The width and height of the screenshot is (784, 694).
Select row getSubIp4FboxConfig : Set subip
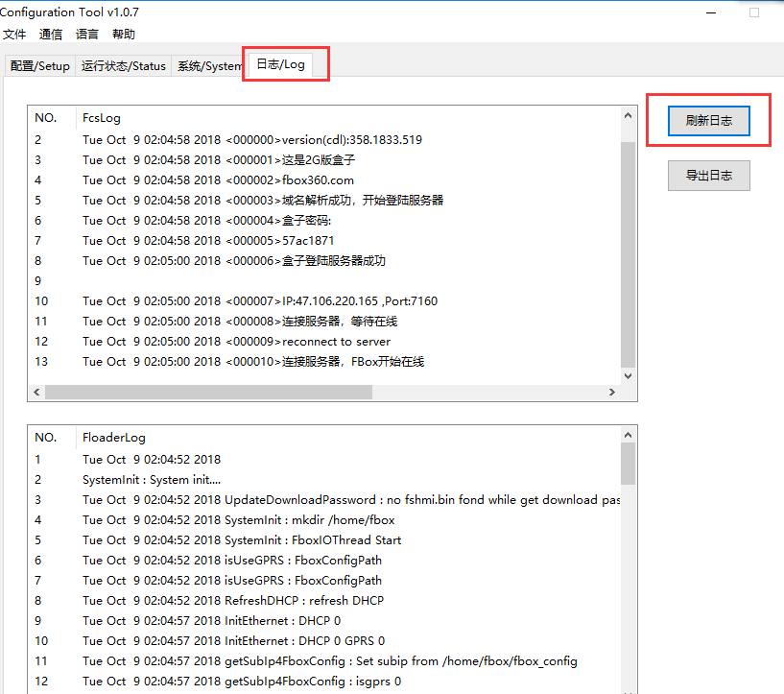(x=324, y=661)
